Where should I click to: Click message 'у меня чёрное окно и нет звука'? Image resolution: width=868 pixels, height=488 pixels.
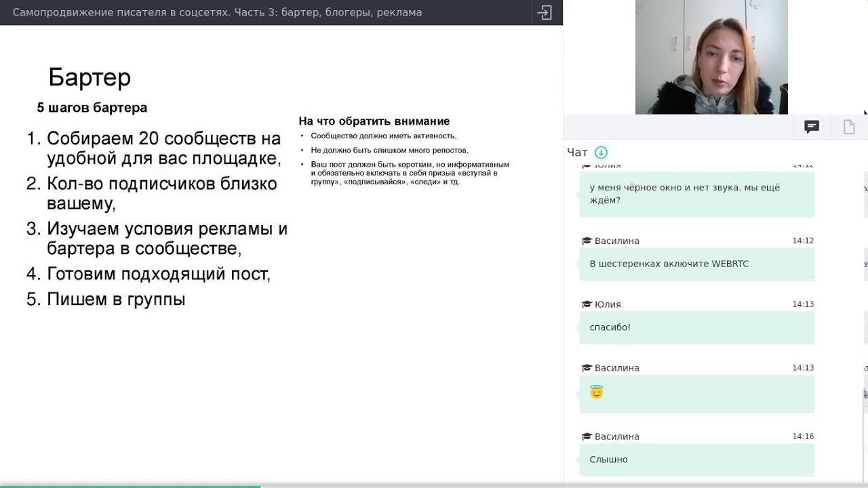tap(696, 194)
